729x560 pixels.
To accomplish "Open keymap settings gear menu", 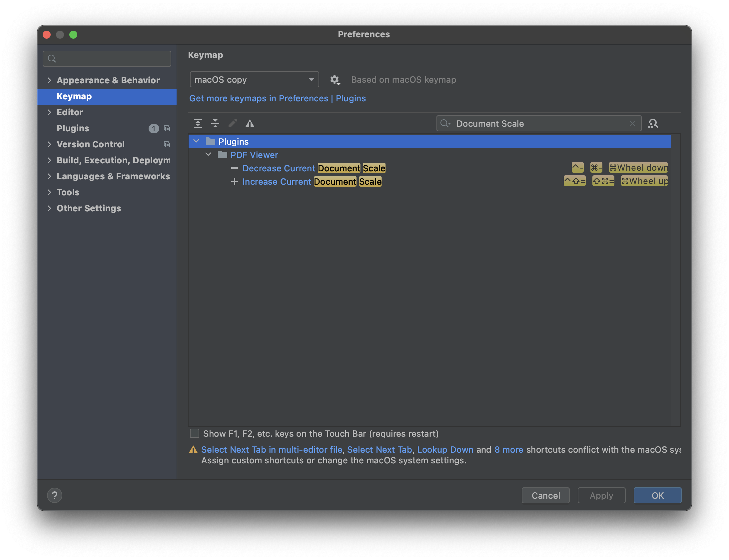I will [x=335, y=80].
